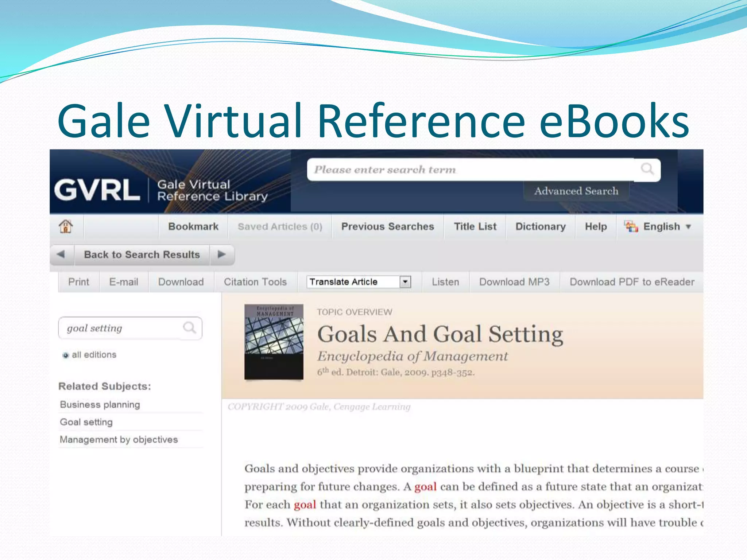Click the Encyclopedia of Management cover thumbnail
This screenshot has width=747, height=560.
274,342
